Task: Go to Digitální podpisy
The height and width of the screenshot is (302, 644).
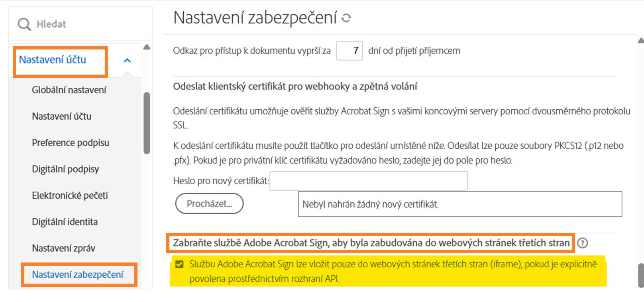Action: [65, 169]
